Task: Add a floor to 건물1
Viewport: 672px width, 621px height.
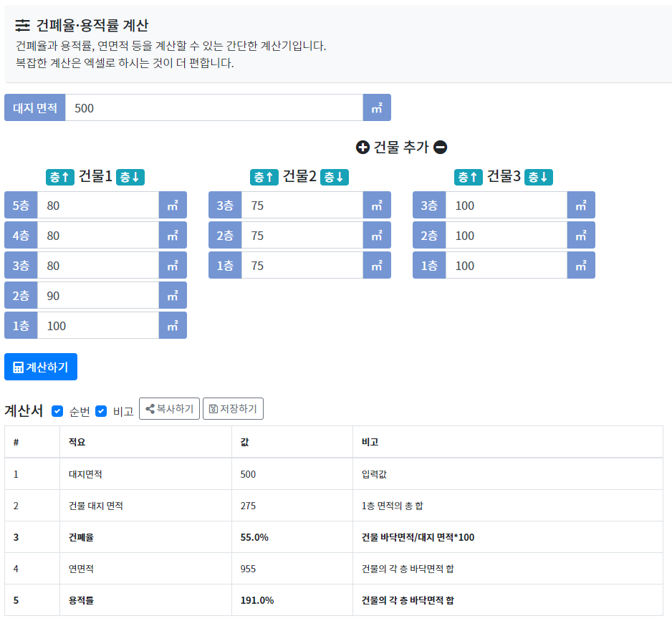Action: (60, 177)
